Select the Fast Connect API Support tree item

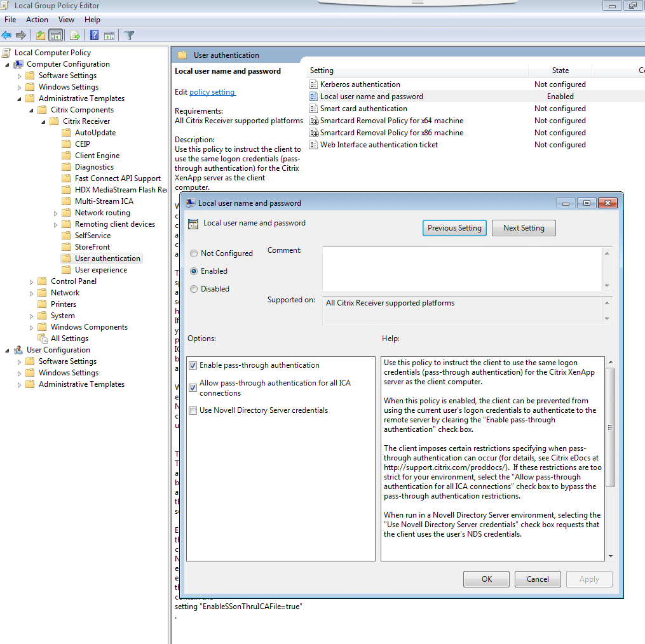click(118, 178)
